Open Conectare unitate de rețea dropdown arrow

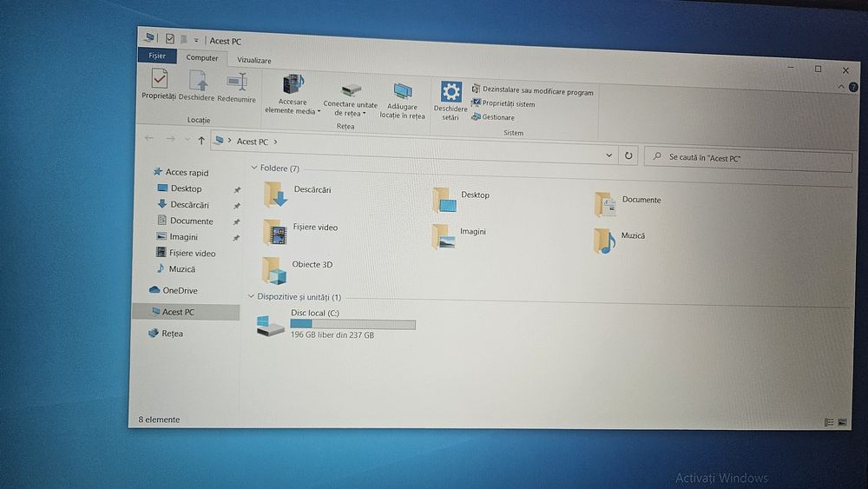pyautogui.click(x=365, y=114)
